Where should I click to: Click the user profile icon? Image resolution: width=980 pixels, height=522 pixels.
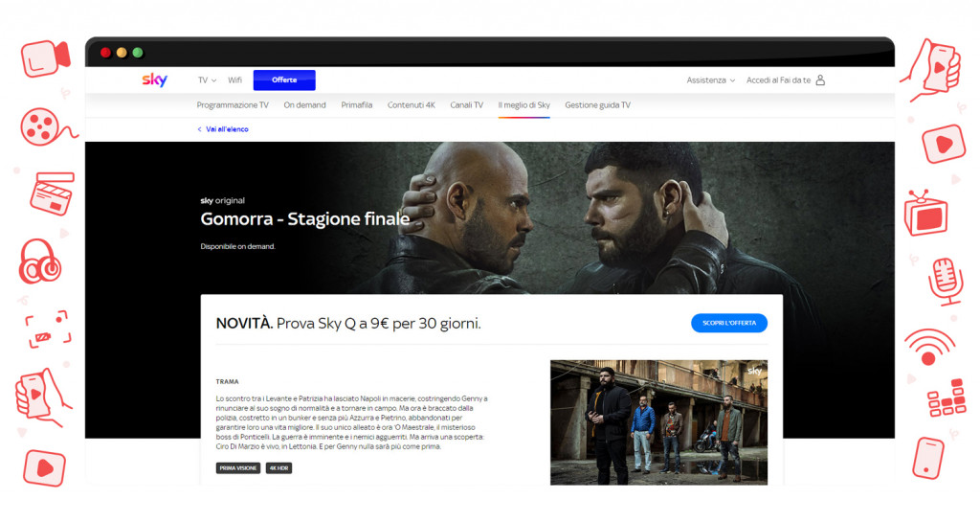820,80
